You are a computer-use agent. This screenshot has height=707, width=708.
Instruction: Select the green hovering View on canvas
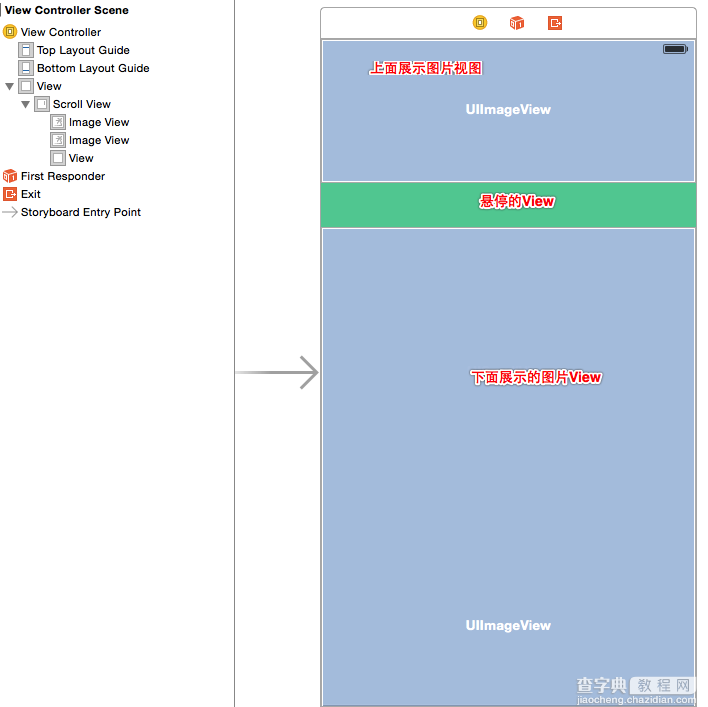tap(508, 205)
